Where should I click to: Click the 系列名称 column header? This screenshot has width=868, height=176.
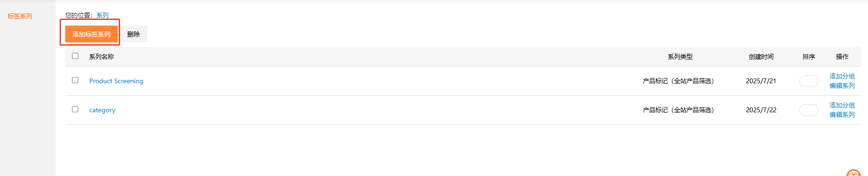pos(102,57)
